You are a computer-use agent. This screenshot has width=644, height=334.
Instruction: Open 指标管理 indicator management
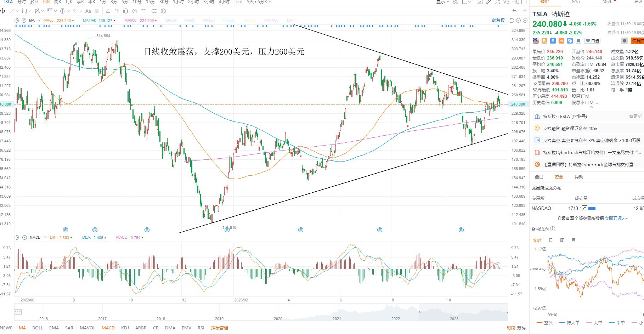point(220,328)
